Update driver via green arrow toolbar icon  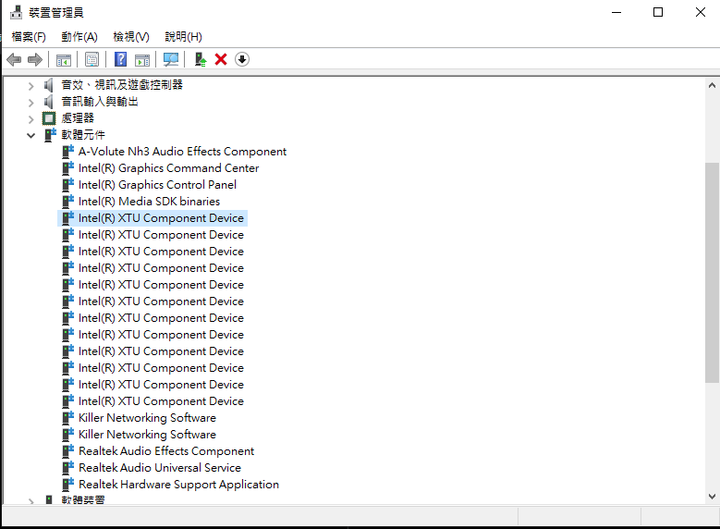pos(200,59)
